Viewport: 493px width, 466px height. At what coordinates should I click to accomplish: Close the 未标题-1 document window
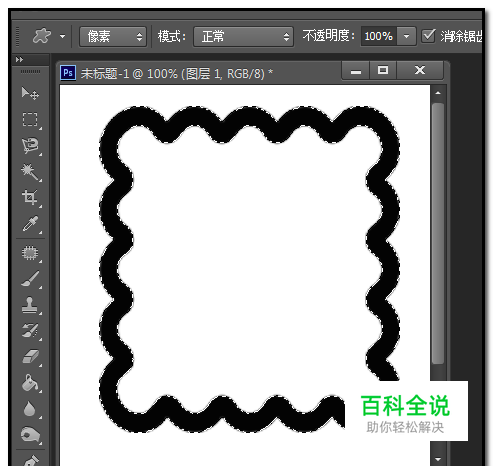[x=420, y=70]
